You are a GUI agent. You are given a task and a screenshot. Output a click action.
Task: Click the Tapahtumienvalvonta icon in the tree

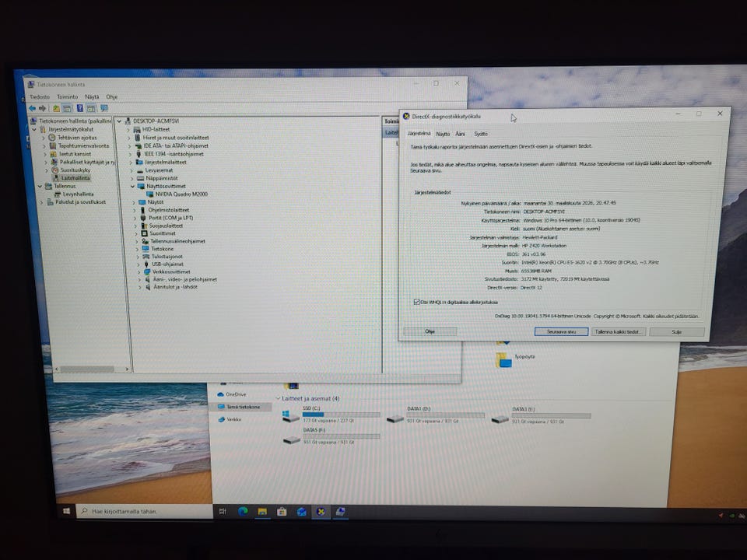coord(53,145)
